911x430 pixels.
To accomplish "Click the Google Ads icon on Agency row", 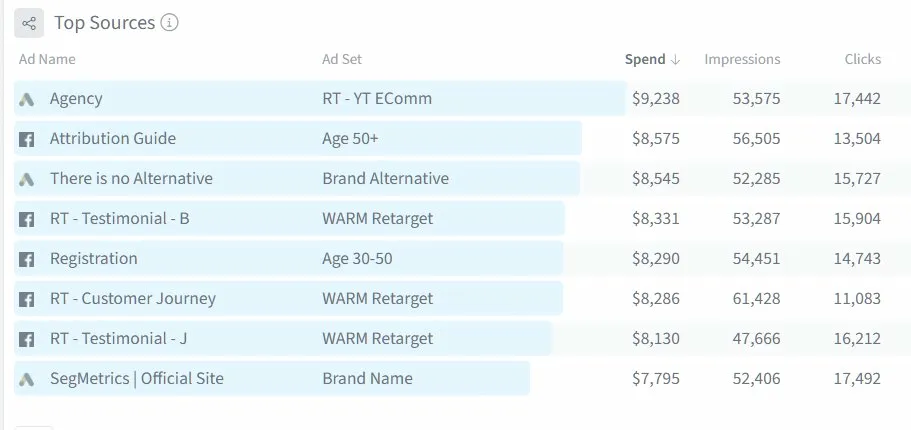I will (26, 99).
